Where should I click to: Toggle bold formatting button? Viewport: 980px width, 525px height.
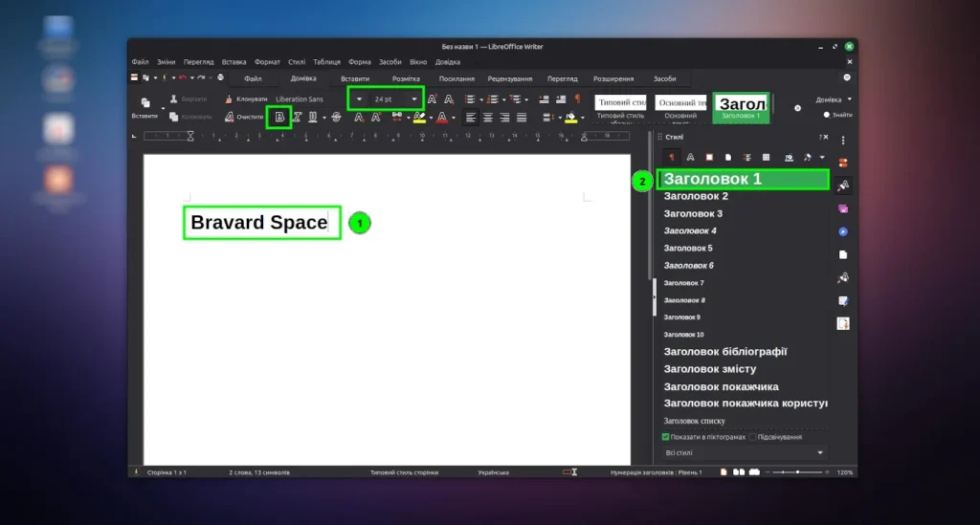279,117
